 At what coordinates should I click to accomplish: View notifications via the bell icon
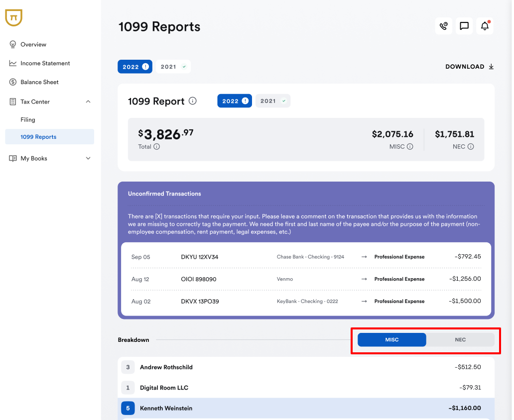pyautogui.click(x=485, y=26)
